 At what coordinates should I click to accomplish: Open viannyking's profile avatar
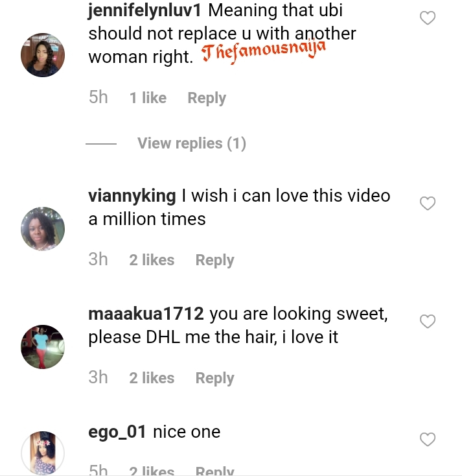pos(43,229)
